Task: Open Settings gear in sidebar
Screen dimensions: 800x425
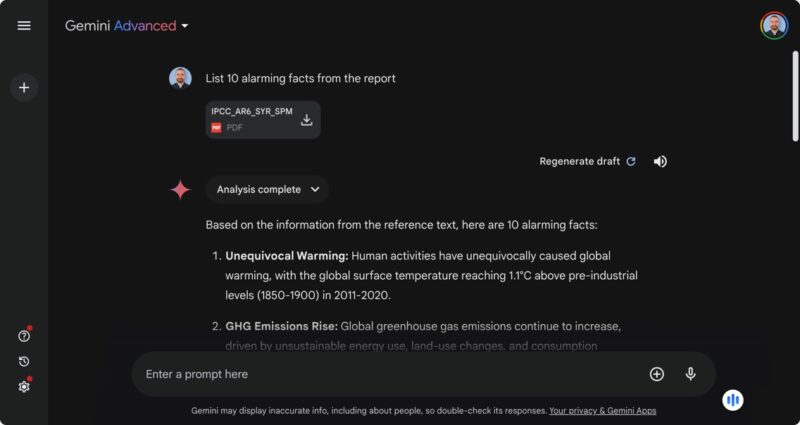Action: (x=24, y=386)
